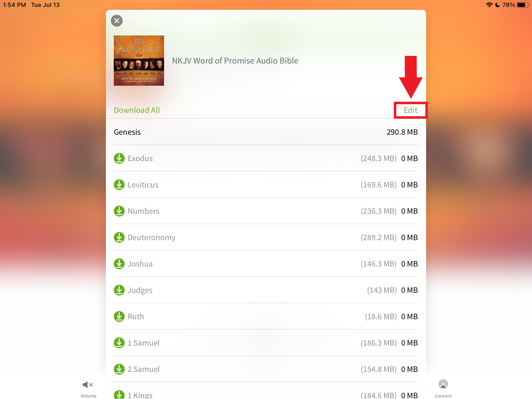
Task: Tap the Joshua download icon
Action: tap(119, 264)
